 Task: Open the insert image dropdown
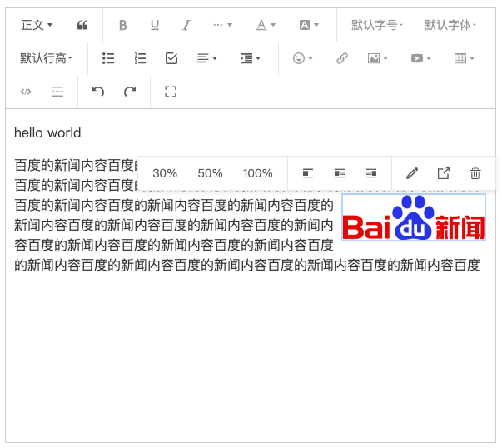point(378,58)
